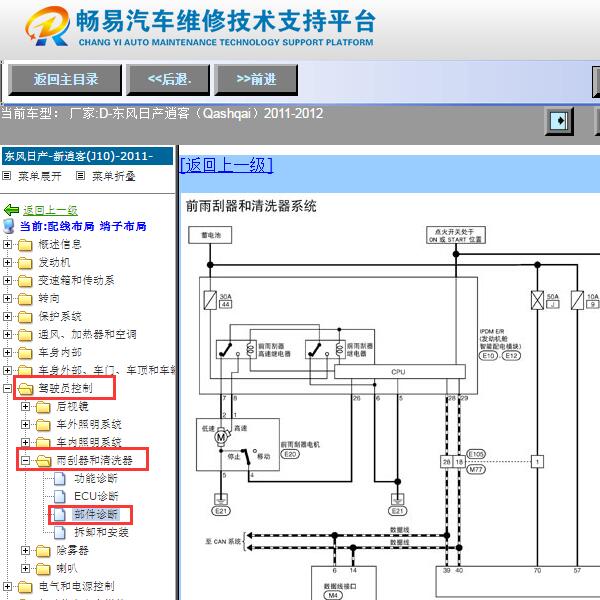Click the 前雨刮器和清洗器系统 heading
The image size is (600, 600).
[x=251, y=207]
